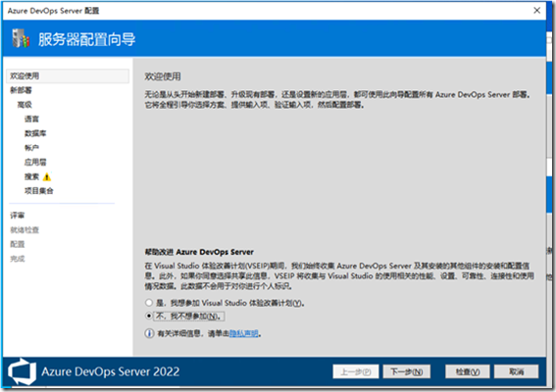Screen dimensions: 556x392
Task: Click the 下一步 button
Action: (x=406, y=371)
